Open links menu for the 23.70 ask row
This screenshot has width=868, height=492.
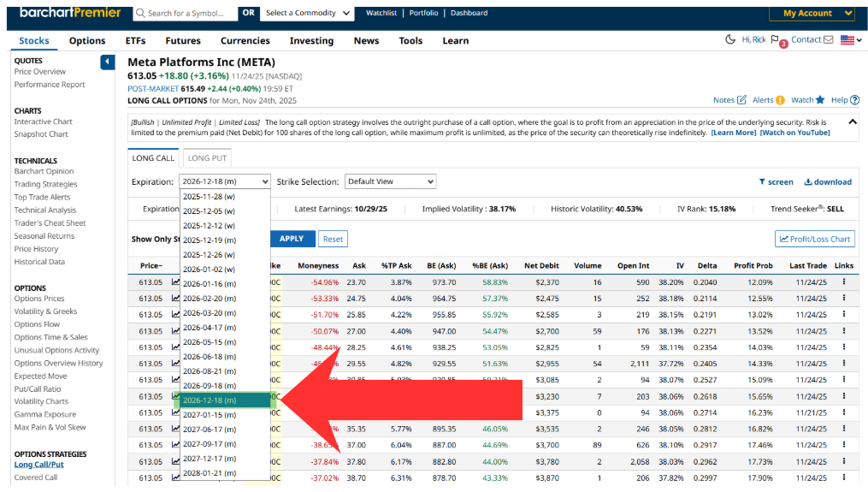[844, 282]
